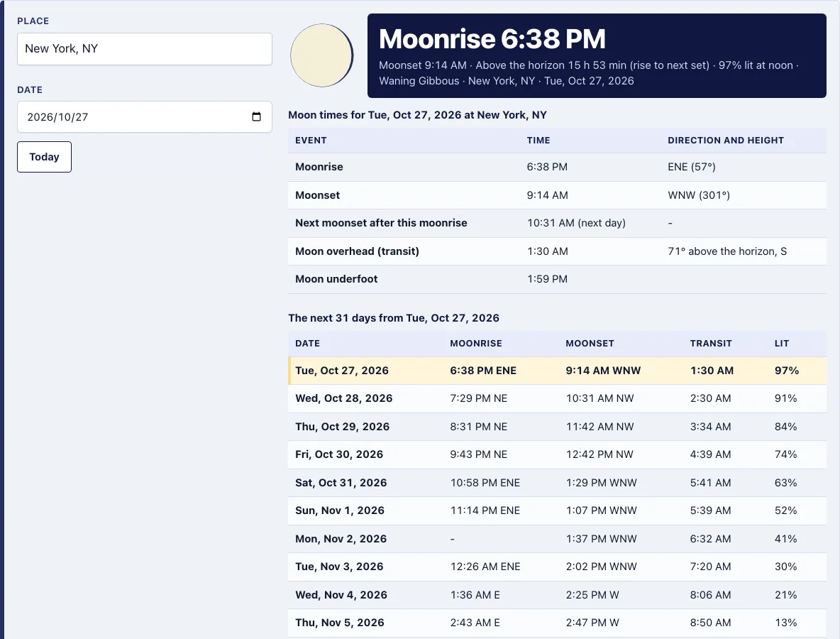Click the 11:42 AM NW moonset cell

tap(599, 427)
